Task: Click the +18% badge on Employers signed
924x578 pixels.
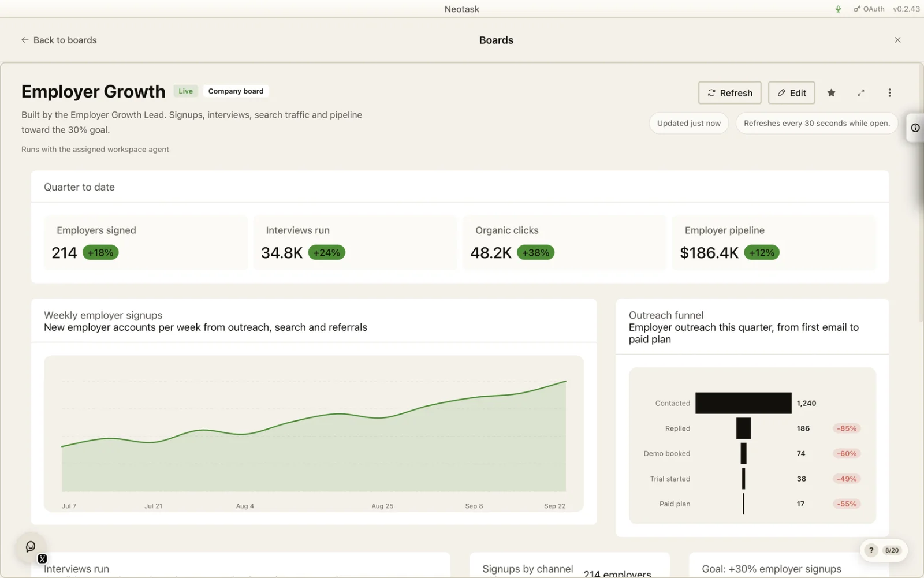Action: tap(100, 253)
